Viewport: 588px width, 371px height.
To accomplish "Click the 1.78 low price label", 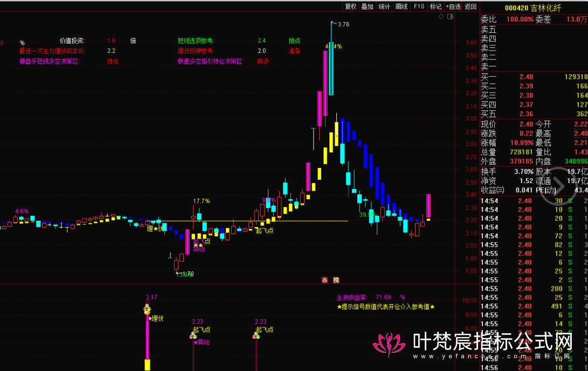I will point(188,274).
